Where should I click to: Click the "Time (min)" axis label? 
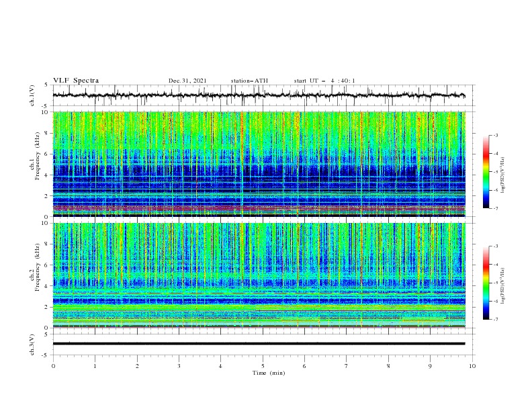click(269, 373)
